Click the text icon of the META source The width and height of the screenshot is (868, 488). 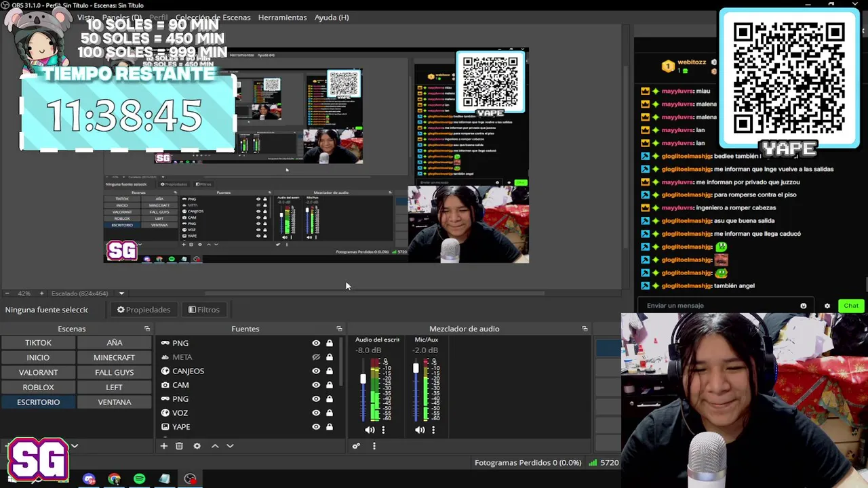(x=165, y=357)
